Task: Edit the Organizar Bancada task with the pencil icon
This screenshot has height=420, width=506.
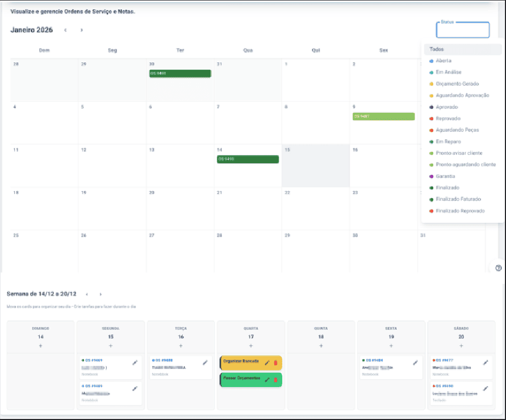Action: [x=267, y=363]
